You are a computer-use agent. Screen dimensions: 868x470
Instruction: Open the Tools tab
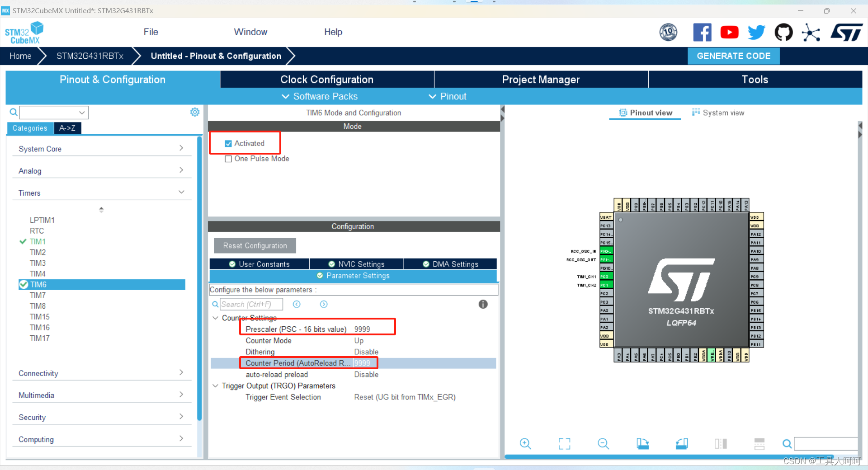pos(755,80)
